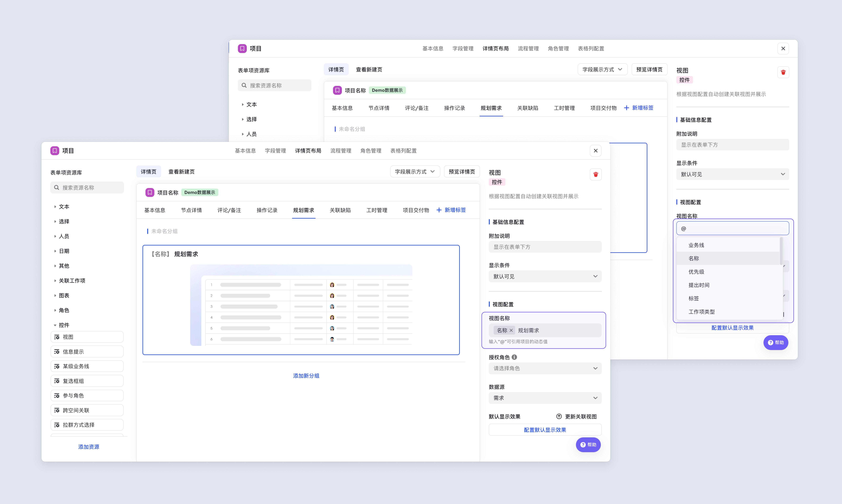Open the 数据源 需求 dropdown
The image size is (842, 504).
click(545, 398)
